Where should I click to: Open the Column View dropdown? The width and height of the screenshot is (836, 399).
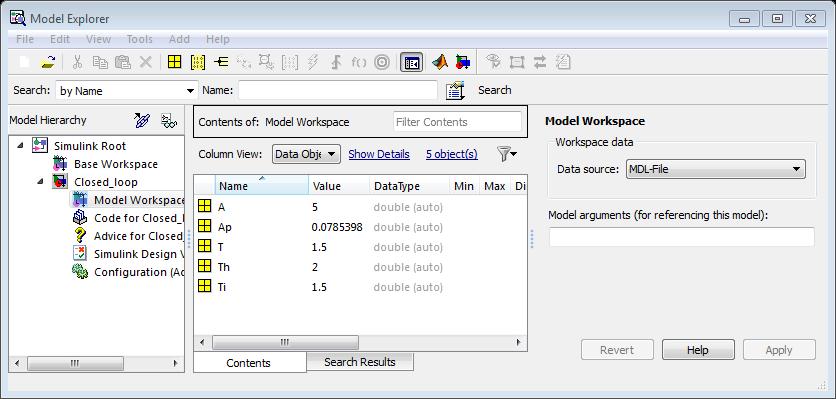(306, 154)
